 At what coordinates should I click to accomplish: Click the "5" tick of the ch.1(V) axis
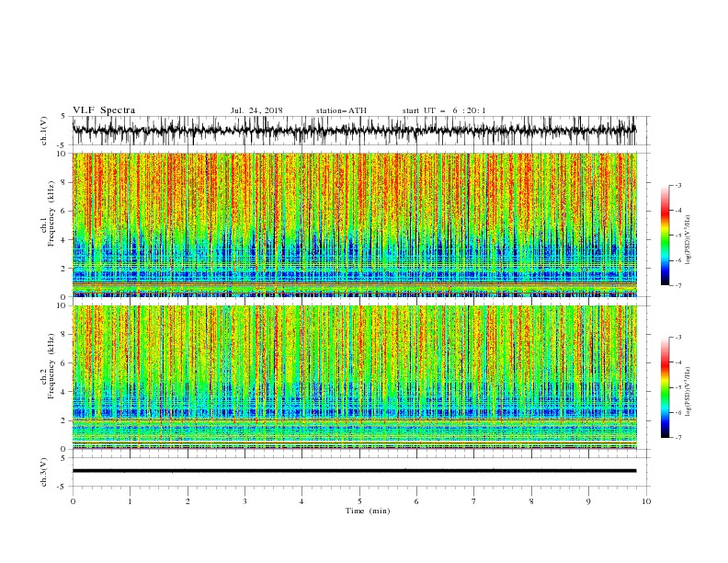pos(63,117)
